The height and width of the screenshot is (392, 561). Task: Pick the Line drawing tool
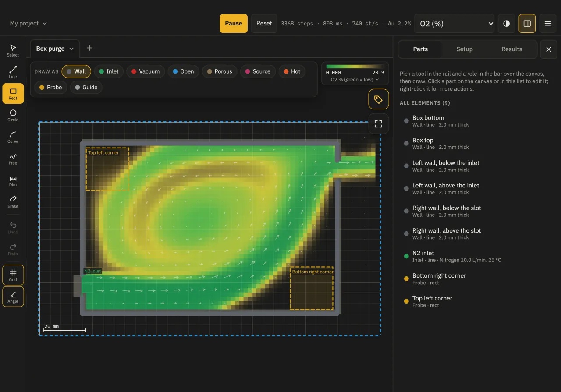tap(13, 72)
